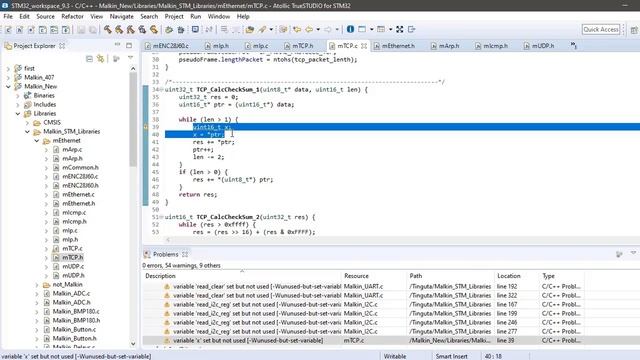Maximize the Project Explorer view
The width and height of the screenshot is (640, 360).
129,45
